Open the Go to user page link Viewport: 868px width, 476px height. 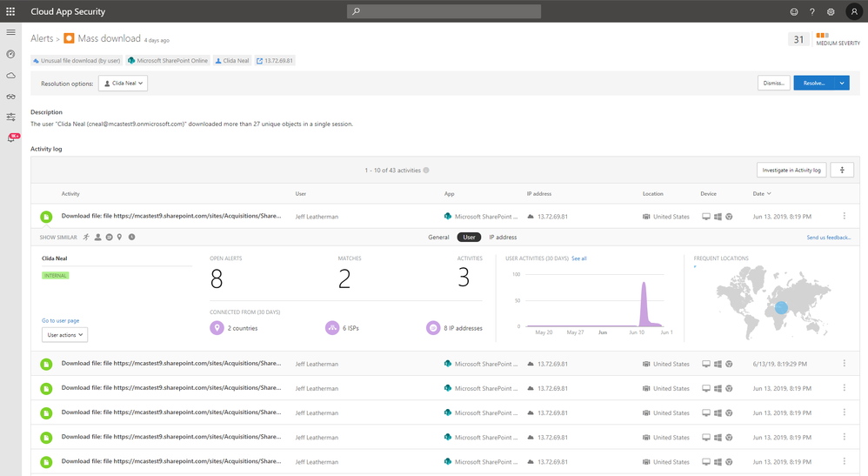60,320
